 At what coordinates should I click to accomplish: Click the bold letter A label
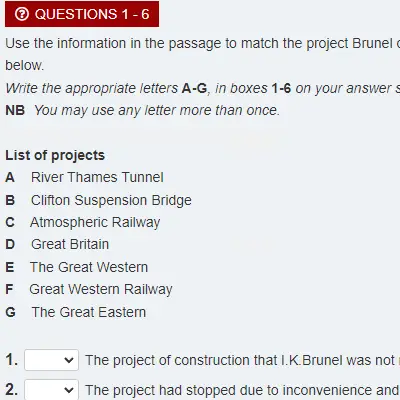point(10,178)
